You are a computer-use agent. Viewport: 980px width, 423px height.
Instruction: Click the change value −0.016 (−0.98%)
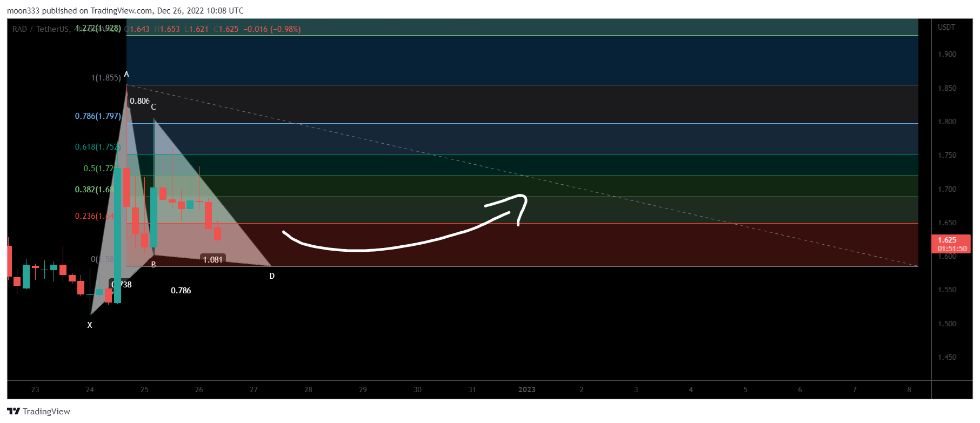coord(272,29)
